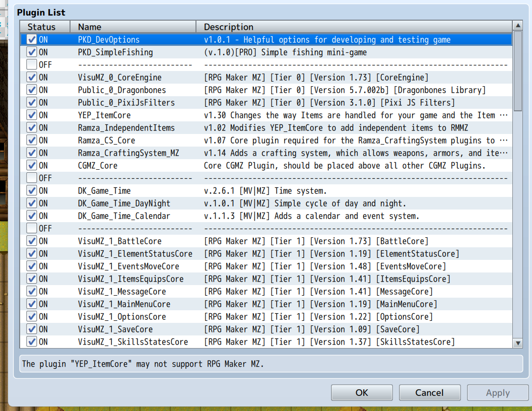Click the Description column header
This screenshot has width=532, height=411.
[x=354, y=27]
